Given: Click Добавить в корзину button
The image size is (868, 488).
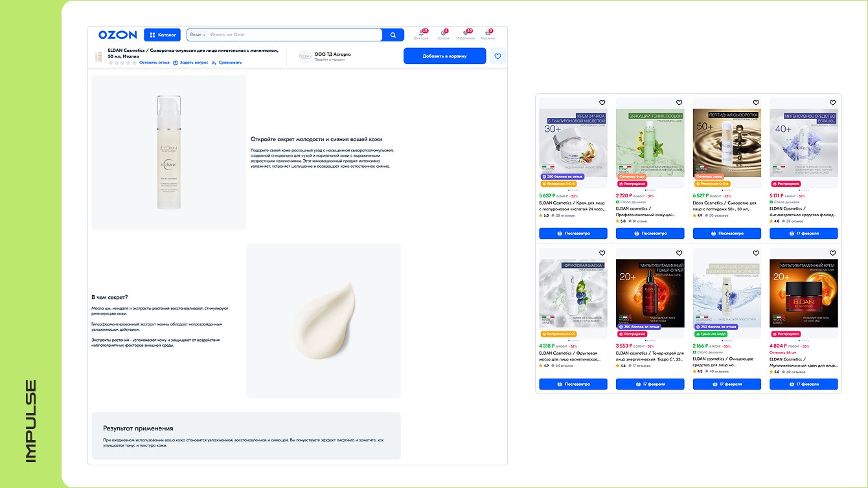Looking at the screenshot, I should [x=444, y=56].
